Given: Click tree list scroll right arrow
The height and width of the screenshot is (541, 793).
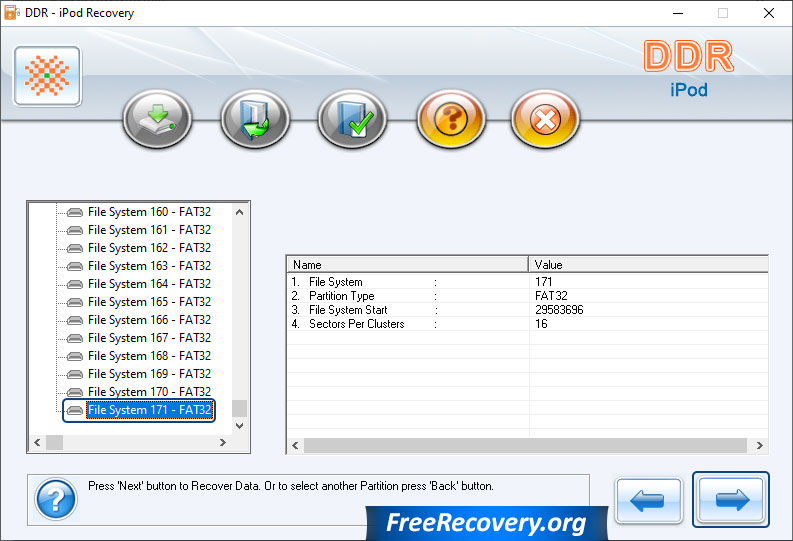Looking at the screenshot, I should pos(223,442).
